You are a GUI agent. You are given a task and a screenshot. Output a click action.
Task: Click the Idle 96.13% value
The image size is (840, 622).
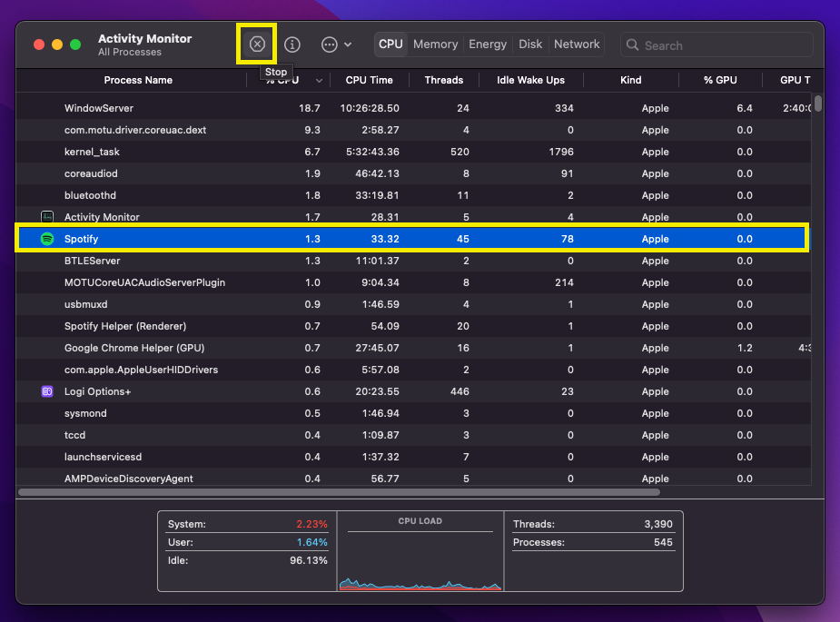[309, 560]
